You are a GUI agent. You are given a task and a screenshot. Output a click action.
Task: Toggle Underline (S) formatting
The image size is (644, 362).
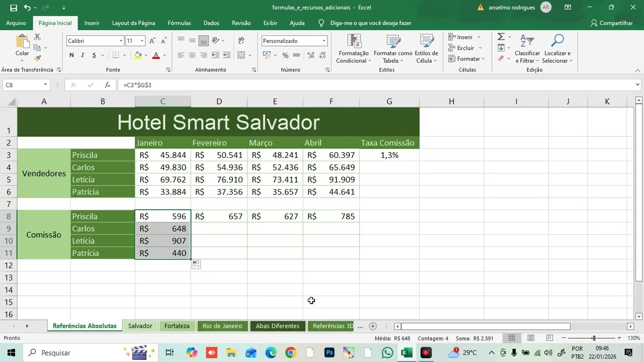(94, 55)
